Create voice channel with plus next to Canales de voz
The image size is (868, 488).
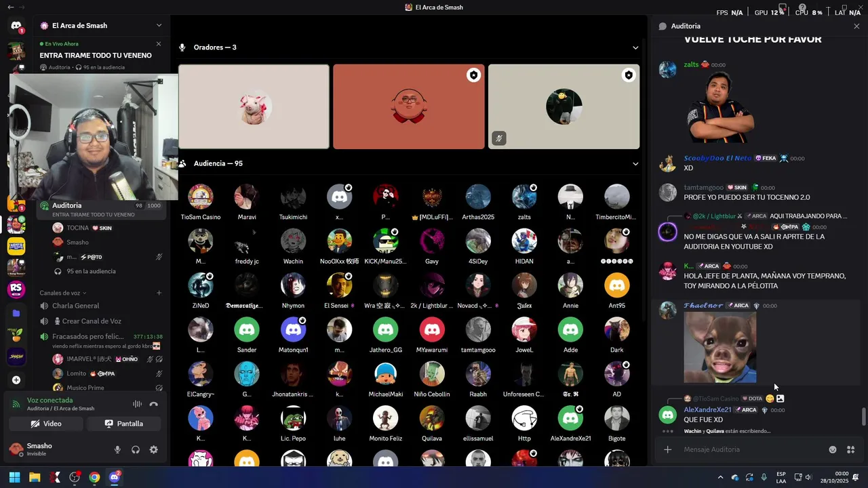point(159,293)
